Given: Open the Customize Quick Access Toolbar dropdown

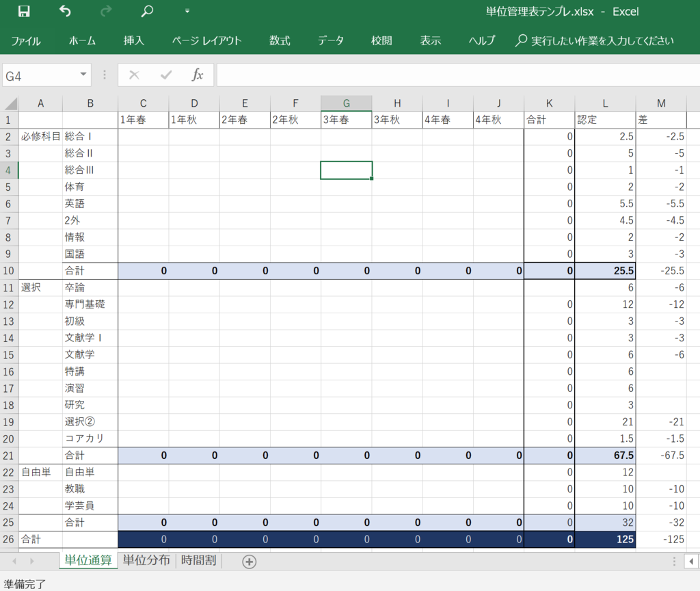Looking at the screenshot, I should pyautogui.click(x=187, y=11).
